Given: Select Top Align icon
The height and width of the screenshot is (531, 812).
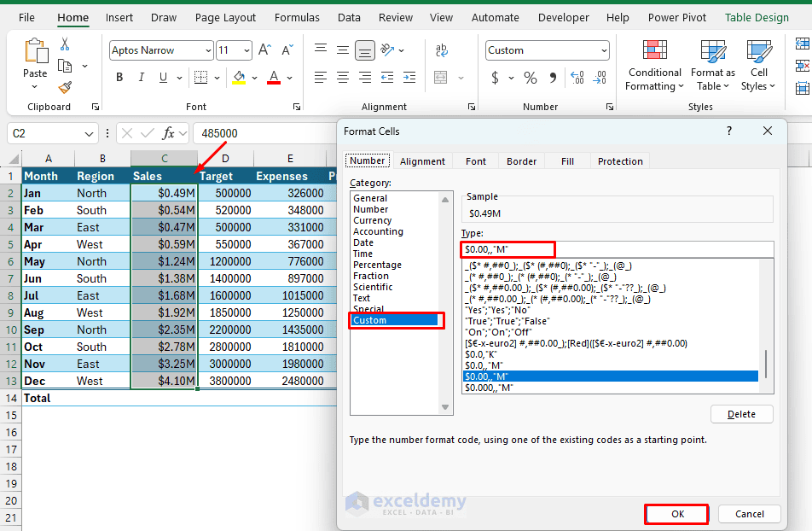Looking at the screenshot, I should [321, 50].
